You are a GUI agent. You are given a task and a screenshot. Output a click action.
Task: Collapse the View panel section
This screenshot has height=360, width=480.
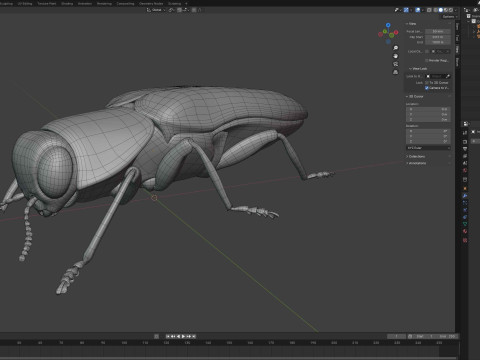(411, 24)
